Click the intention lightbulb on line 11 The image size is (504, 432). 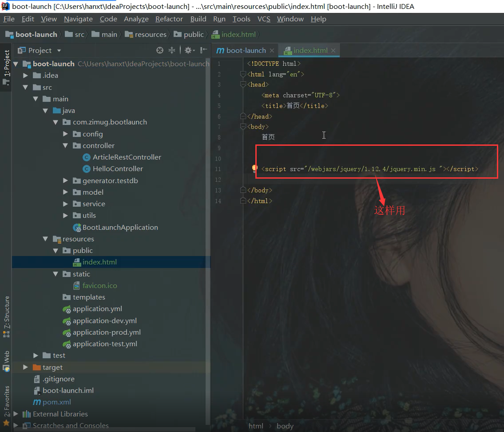point(254,168)
